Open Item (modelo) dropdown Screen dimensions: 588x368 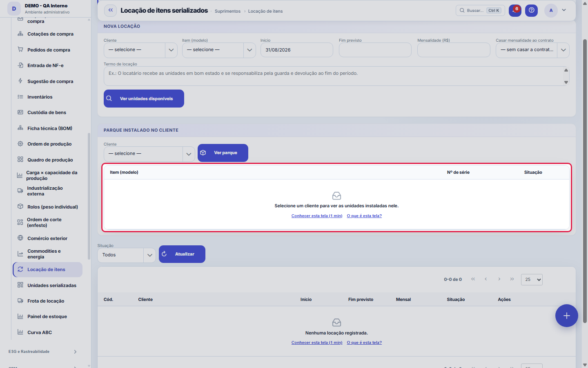click(219, 50)
